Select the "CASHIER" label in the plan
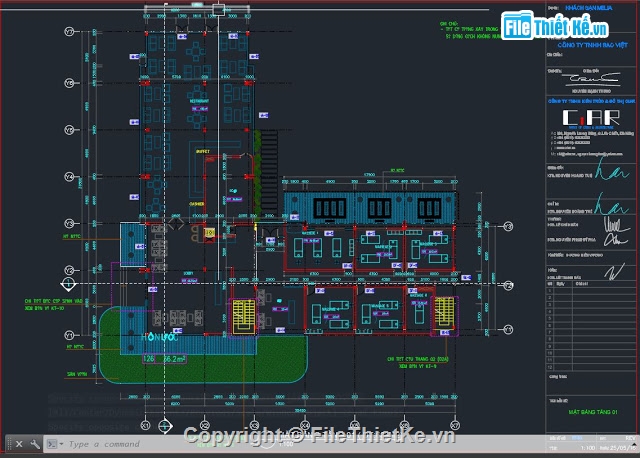Screen dimensions: 640x458 196,204
